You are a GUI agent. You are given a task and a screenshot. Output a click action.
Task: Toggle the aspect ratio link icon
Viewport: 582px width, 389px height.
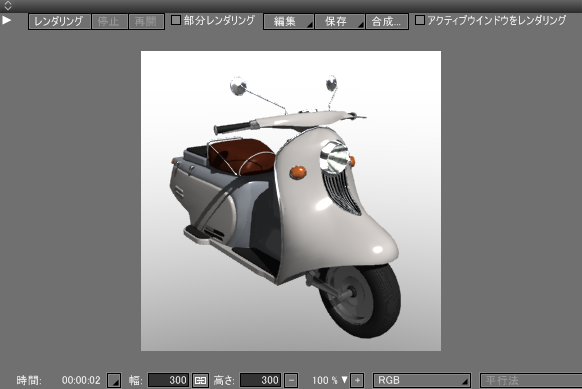tap(200, 380)
